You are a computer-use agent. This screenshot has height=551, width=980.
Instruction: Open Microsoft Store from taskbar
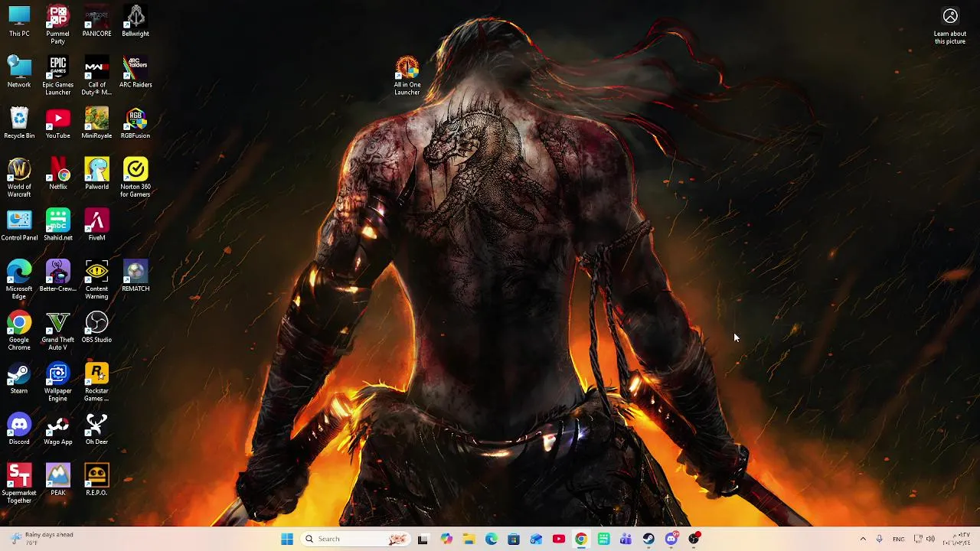tap(514, 540)
